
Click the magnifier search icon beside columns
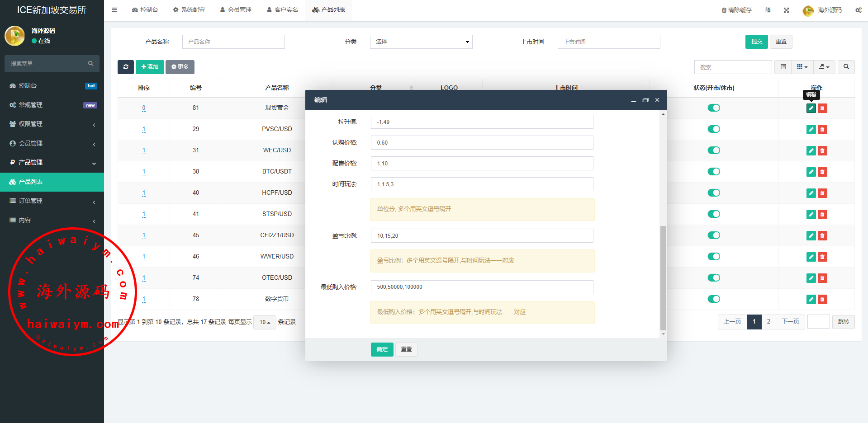(846, 67)
